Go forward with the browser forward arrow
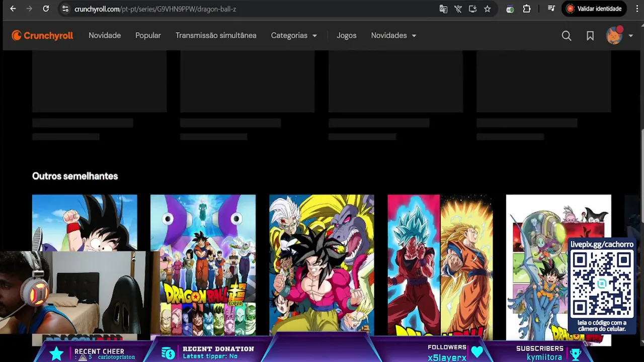 coord(29,9)
